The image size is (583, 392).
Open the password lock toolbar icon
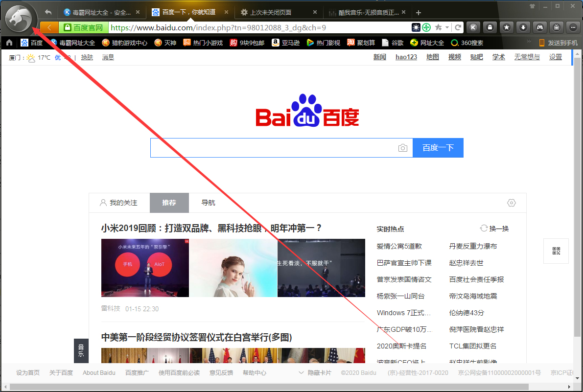[x=490, y=27]
